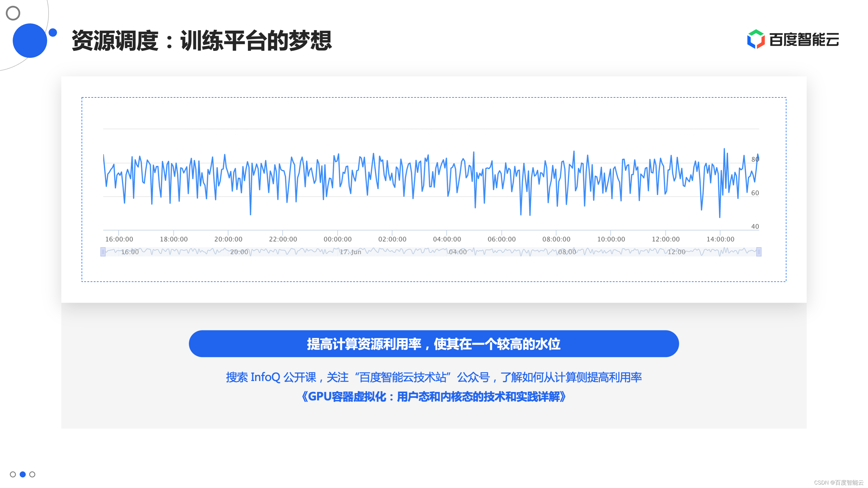
Task: Select the filled blue page indicator dot
Action: pos(23,474)
